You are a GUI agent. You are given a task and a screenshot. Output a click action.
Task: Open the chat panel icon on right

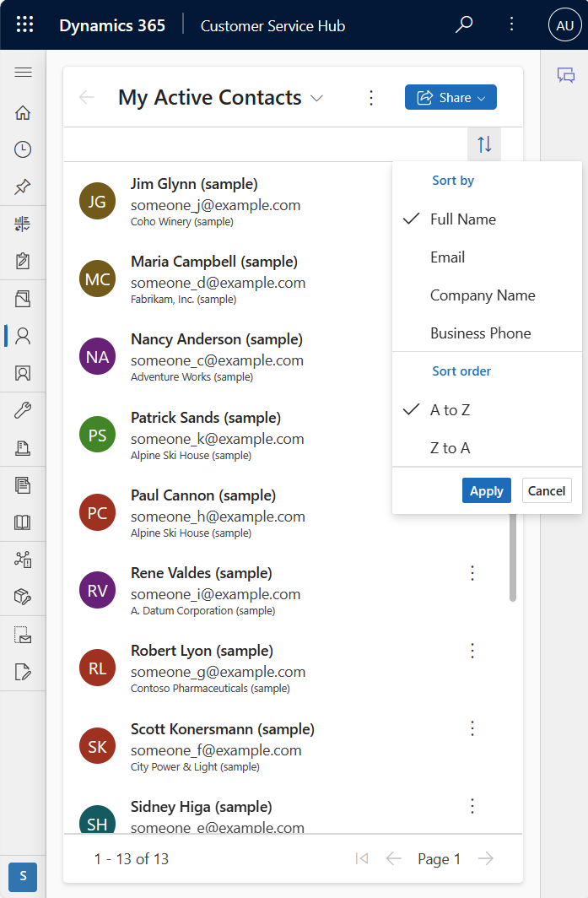tap(566, 75)
